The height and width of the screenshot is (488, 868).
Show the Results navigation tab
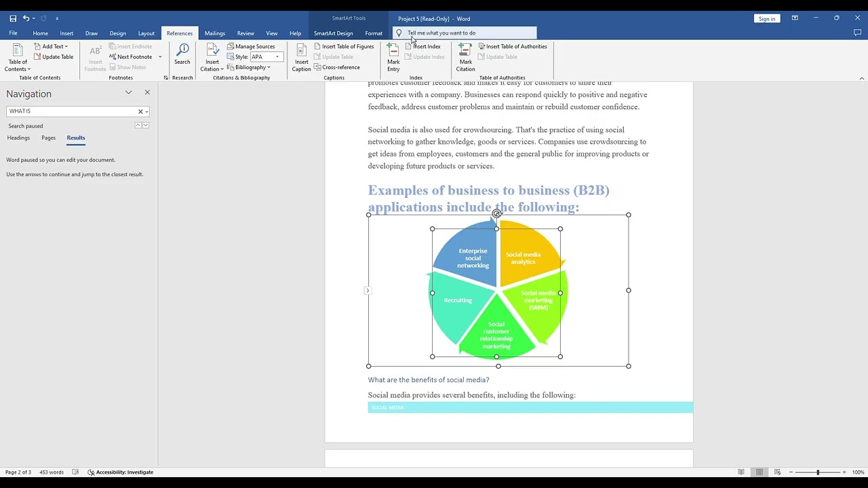[x=76, y=138]
